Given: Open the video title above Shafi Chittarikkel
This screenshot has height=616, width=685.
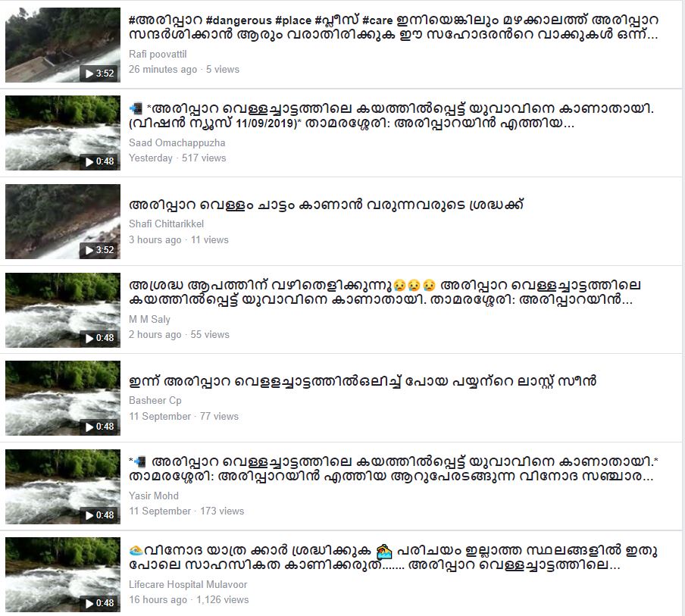Looking at the screenshot, I should [x=326, y=205].
